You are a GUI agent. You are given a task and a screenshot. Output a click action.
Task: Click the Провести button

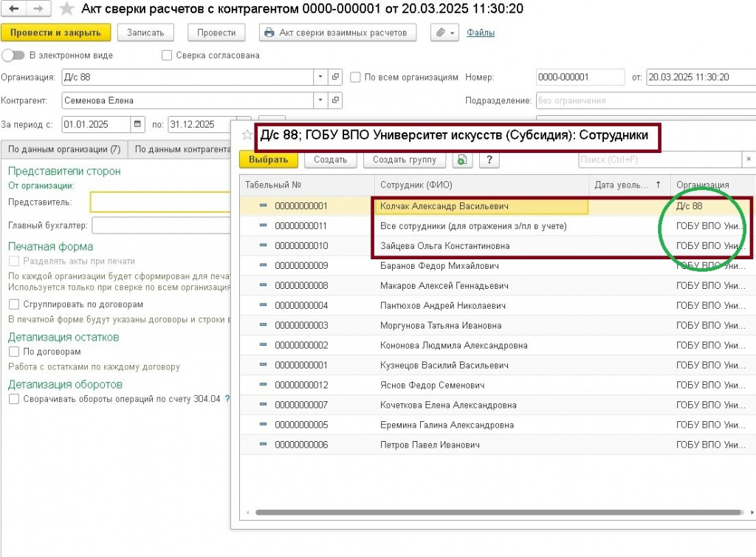point(216,33)
